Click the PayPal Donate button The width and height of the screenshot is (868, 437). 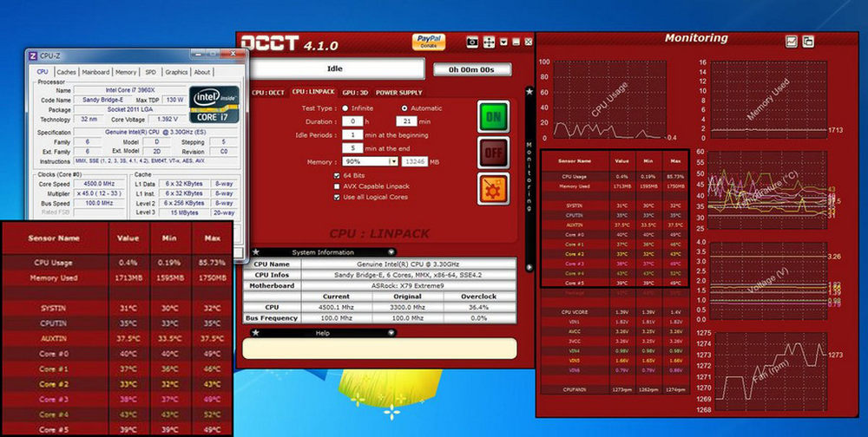tap(429, 42)
